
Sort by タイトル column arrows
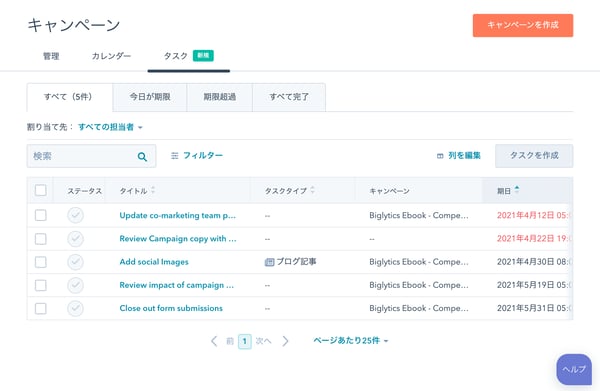(x=153, y=190)
